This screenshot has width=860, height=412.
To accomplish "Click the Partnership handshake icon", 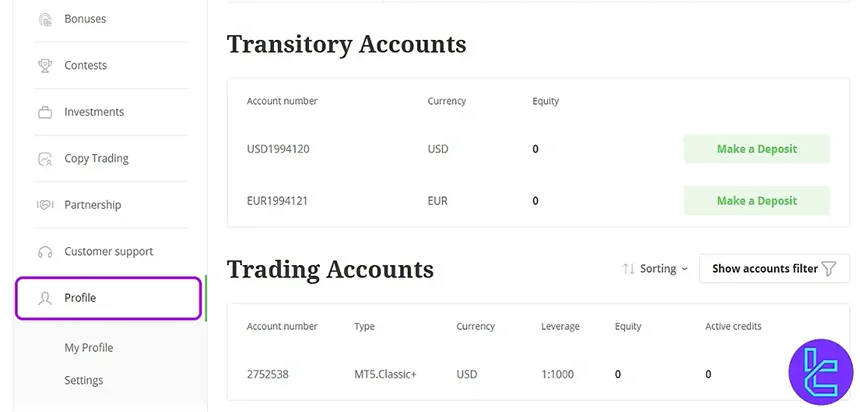I will [x=44, y=205].
